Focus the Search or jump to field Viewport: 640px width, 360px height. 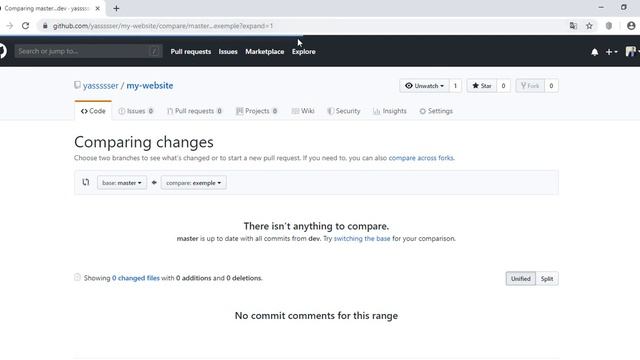[88, 51]
